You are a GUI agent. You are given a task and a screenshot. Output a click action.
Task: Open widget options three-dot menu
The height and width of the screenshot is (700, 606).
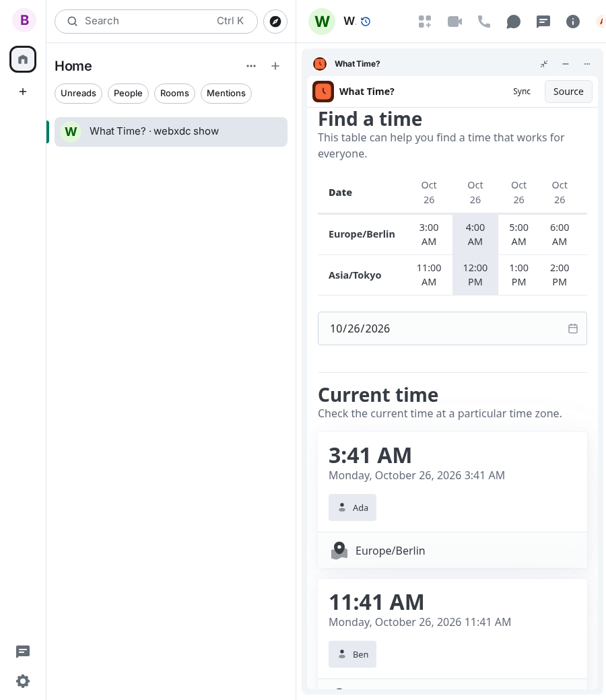(x=586, y=64)
